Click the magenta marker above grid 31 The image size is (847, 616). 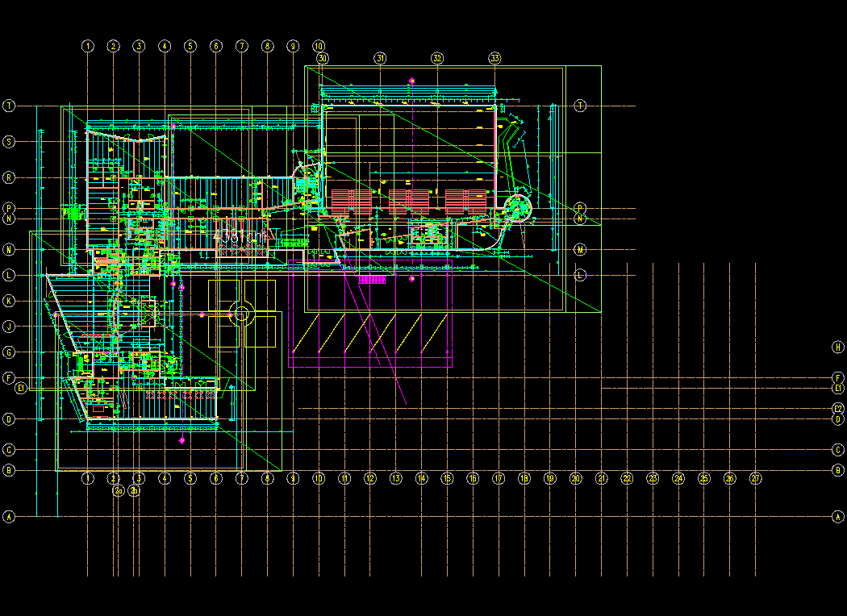[411, 81]
